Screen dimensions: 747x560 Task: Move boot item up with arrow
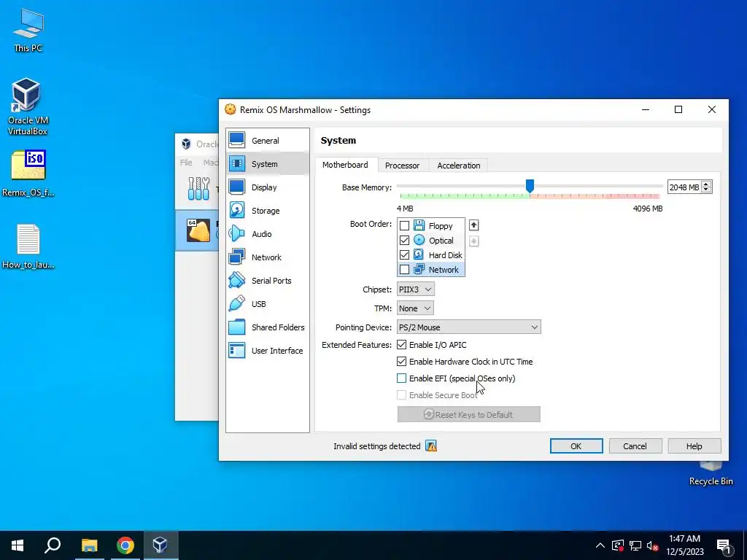click(473, 225)
